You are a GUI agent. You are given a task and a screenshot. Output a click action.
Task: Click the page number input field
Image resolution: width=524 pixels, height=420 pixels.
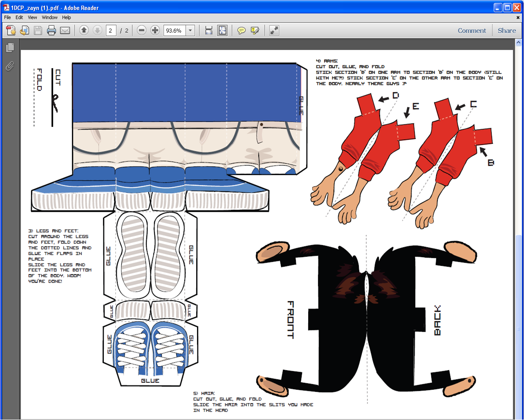[111, 30]
